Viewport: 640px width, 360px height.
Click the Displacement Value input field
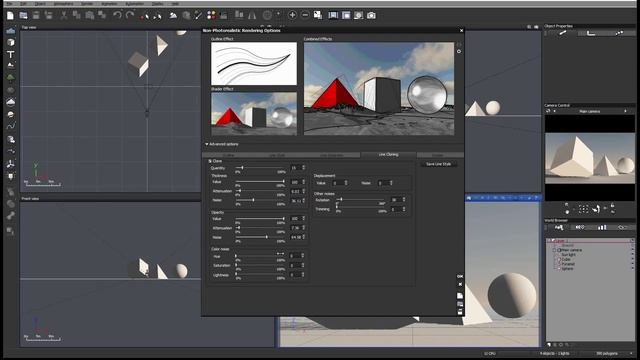[338, 183]
